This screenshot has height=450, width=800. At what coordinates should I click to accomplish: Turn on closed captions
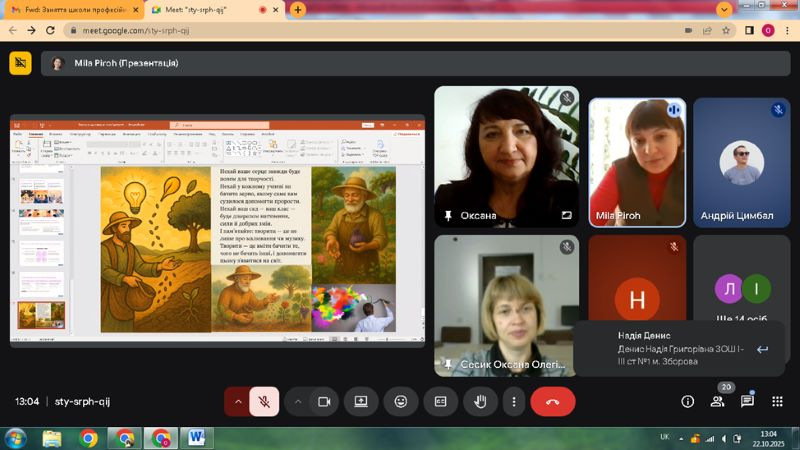tap(440, 401)
